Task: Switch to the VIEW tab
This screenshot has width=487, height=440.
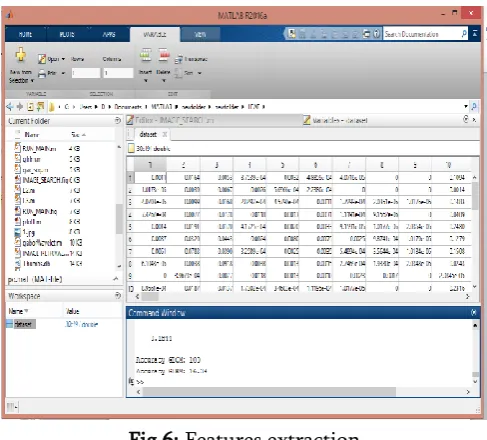Action: tap(200, 34)
